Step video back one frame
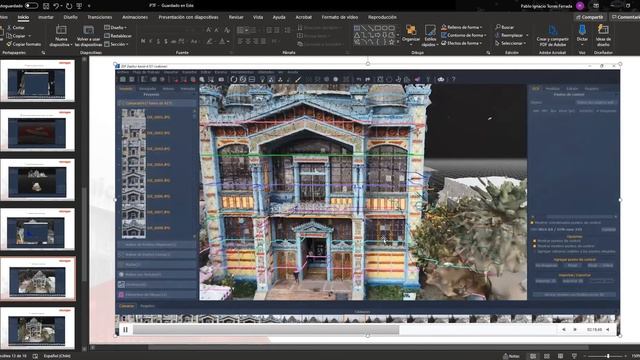The height and width of the screenshot is (360, 640). coord(564,329)
